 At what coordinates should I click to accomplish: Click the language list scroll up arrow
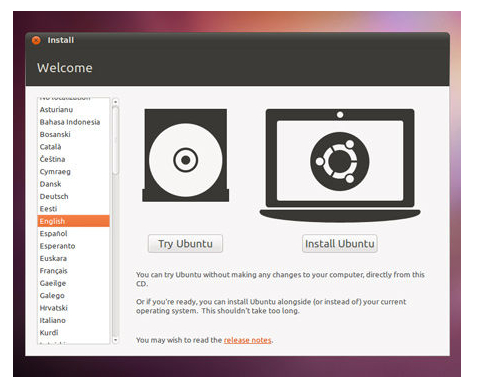(x=115, y=102)
